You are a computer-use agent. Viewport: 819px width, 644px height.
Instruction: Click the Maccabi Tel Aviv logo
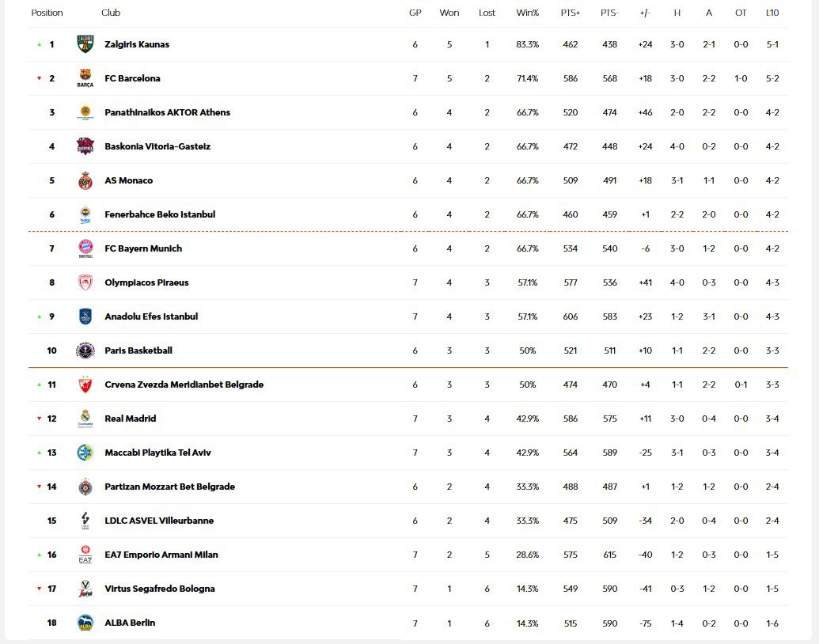pyautogui.click(x=85, y=453)
